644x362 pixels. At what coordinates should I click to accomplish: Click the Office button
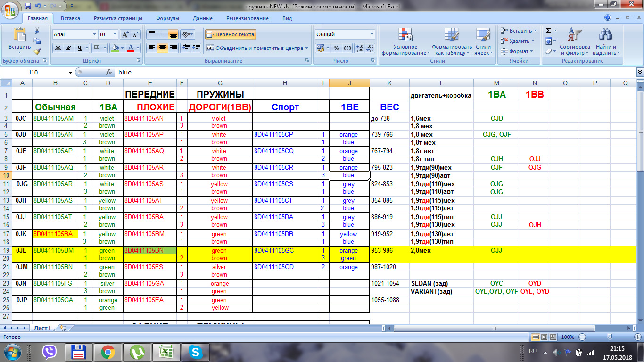[10, 10]
